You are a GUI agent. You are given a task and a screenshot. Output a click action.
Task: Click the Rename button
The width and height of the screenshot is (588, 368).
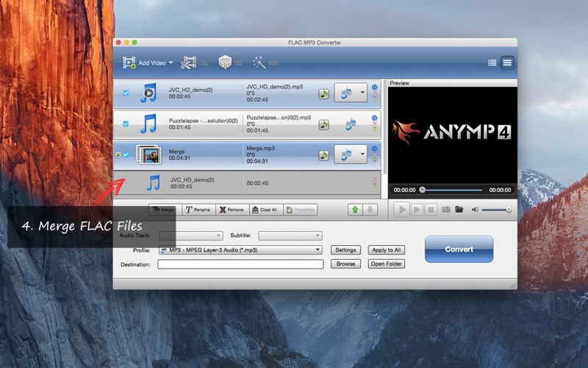[x=197, y=210]
